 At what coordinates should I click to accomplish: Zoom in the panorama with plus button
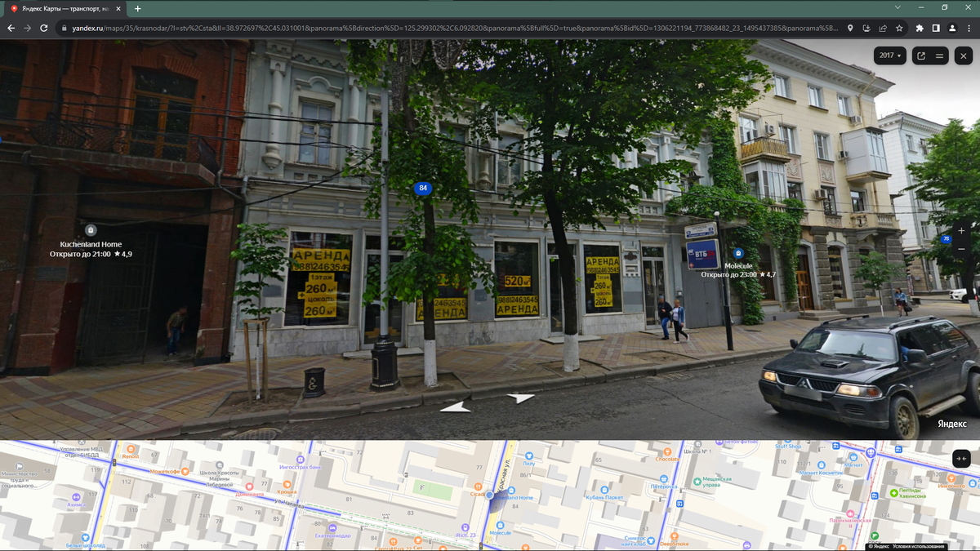(x=961, y=231)
